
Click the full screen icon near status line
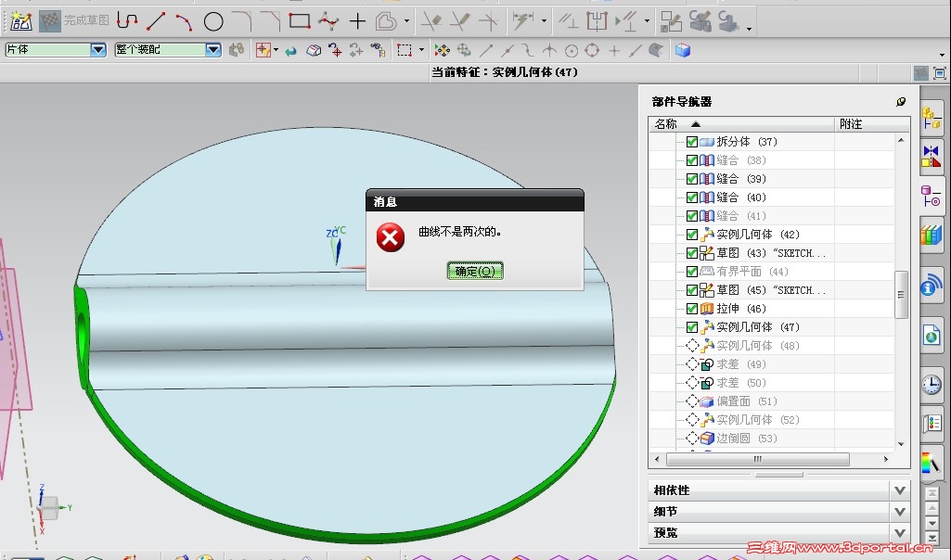coord(940,73)
